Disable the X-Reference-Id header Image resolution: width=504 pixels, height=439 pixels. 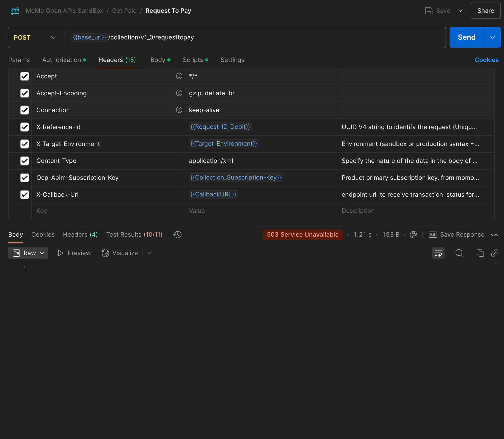tap(25, 127)
